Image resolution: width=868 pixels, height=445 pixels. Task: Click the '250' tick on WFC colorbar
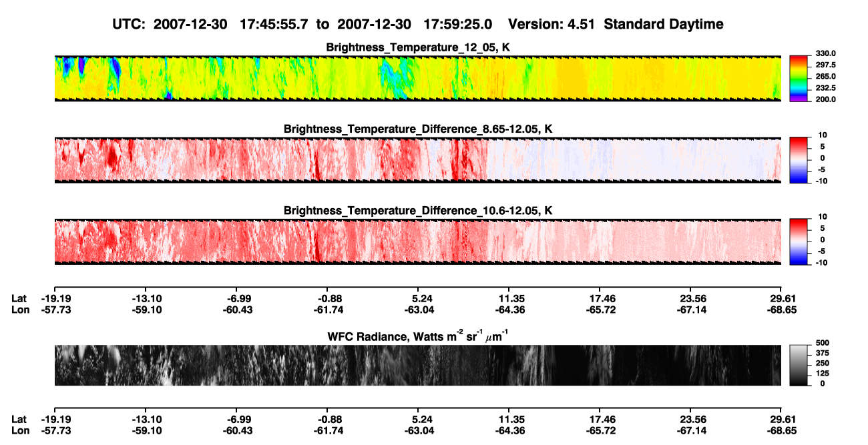click(x=823, y=364)
